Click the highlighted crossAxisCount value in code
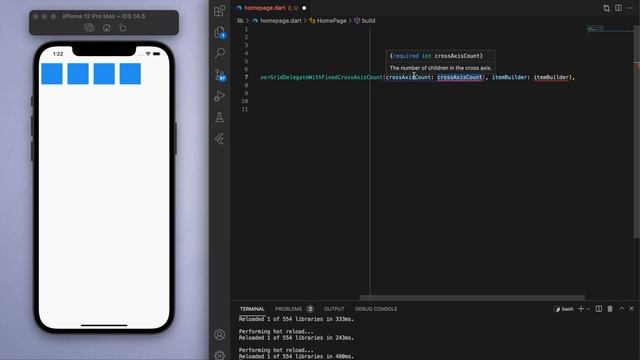640x360 pixels. point(460,77)
